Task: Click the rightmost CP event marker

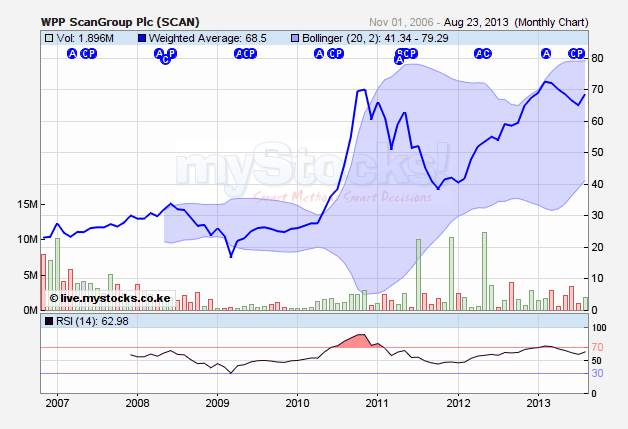Action: point(577,53)
